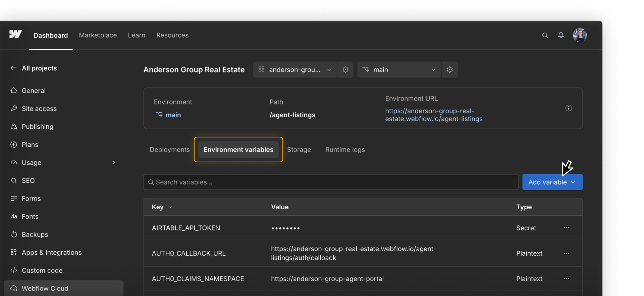Click the Apps & Integrations grid icon

click(x=14, y=252)
